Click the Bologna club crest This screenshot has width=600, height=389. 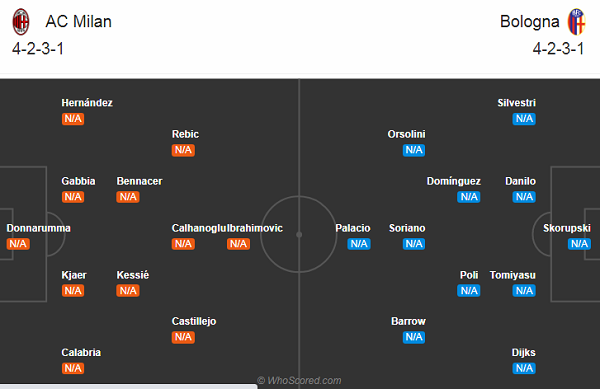577,22
